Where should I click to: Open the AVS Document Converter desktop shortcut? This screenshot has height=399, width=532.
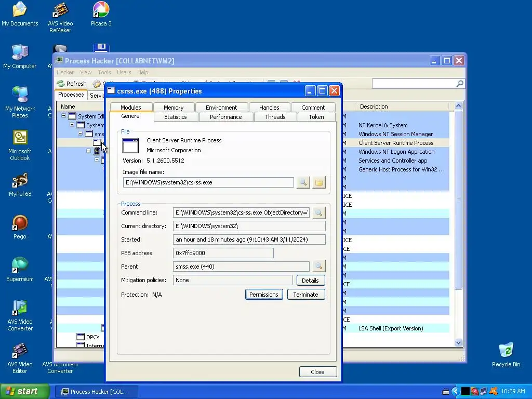[60, 367]
